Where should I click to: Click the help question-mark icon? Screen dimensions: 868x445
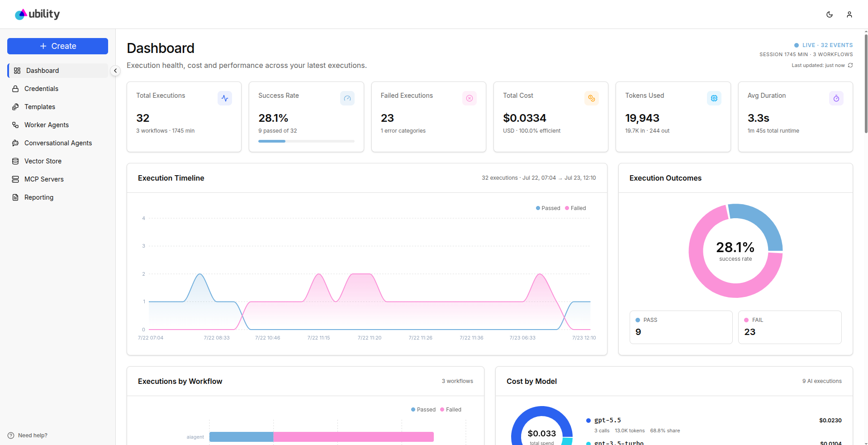pyautogui.click(x=11, y=435)
